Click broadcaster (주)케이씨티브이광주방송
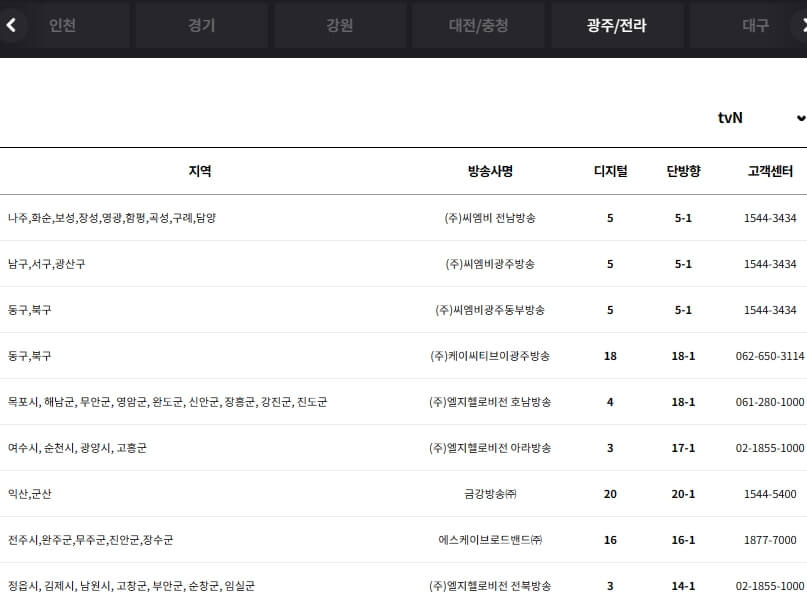 490,356
